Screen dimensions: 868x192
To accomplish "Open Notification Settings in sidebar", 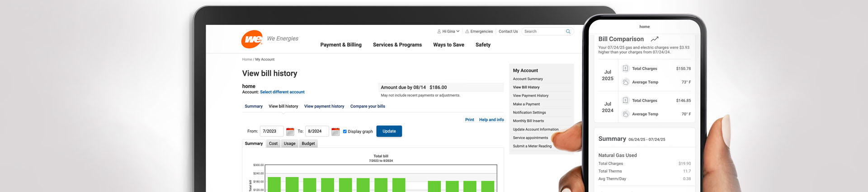I will point(529,112).
